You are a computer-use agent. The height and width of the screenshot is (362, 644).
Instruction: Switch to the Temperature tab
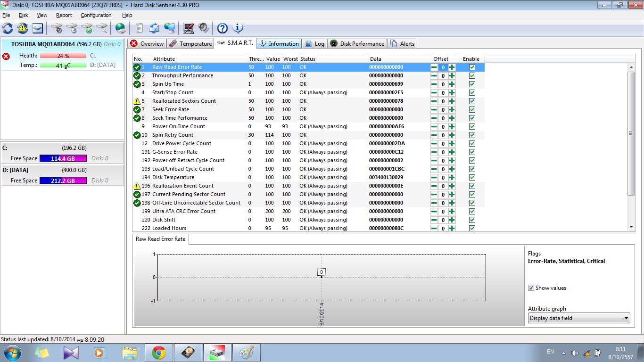point(190,44)
